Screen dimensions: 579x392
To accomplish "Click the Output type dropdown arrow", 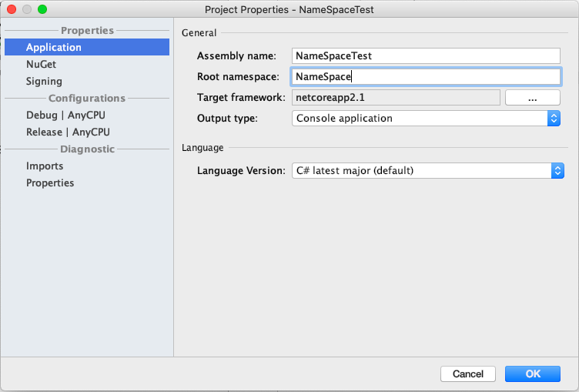I will (553, 118).
